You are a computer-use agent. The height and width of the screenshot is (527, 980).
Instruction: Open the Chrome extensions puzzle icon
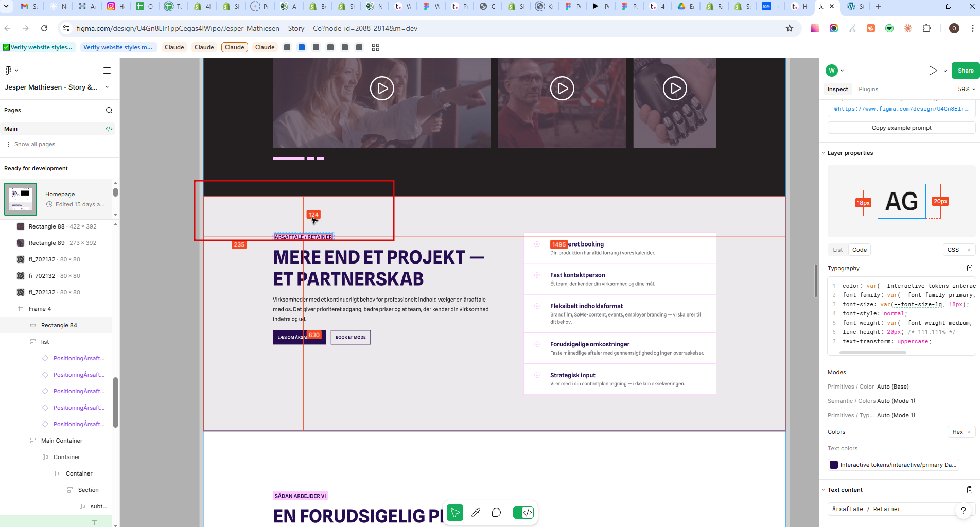click(x=927, y=28)
